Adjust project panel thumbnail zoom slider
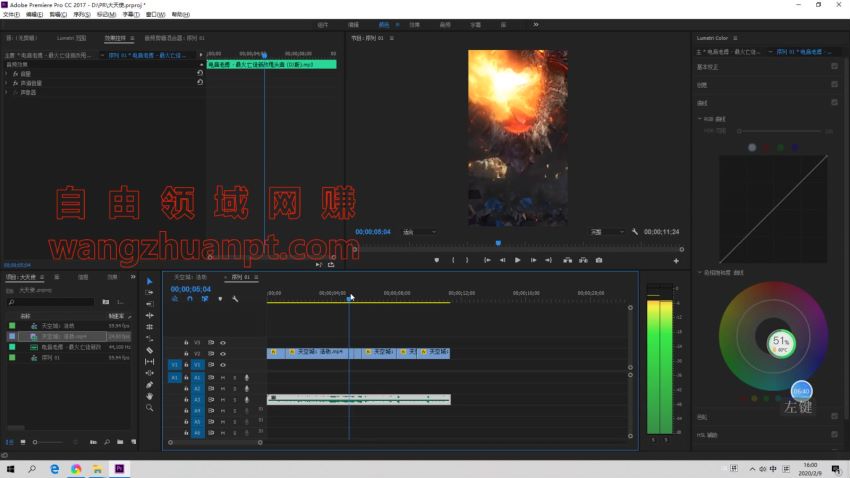Screen dimensions: 850x478 pos(49,442)
